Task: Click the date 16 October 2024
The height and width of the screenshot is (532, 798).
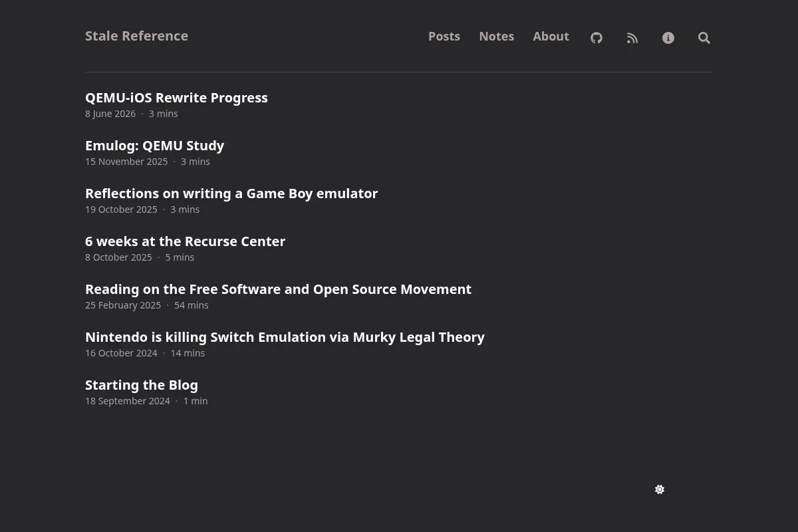Action: [121, 353]
